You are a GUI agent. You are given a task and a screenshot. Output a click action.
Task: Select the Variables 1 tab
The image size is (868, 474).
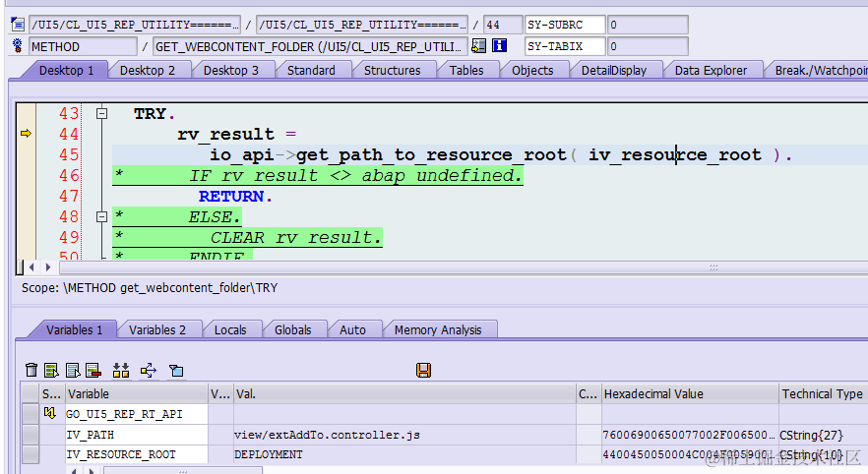74,329
